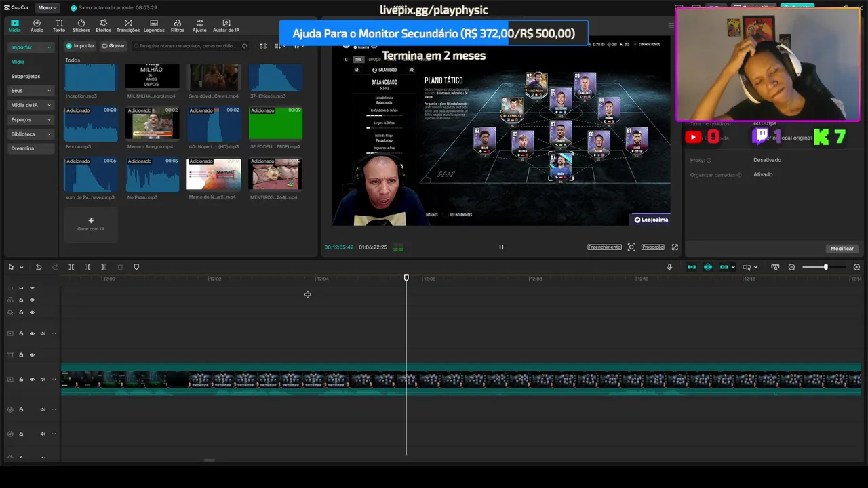Click the trim-right (delete right) tool
Screen dimensions: 868x488
104,267
